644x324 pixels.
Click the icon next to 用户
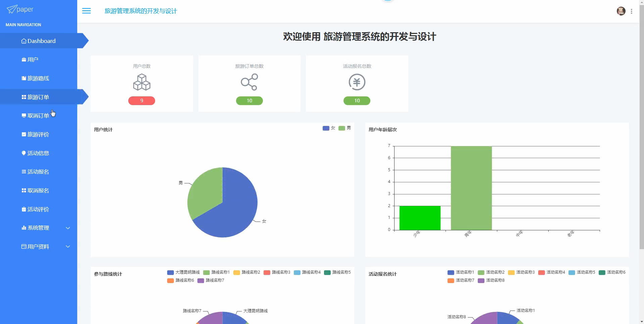tap(24, 59)
